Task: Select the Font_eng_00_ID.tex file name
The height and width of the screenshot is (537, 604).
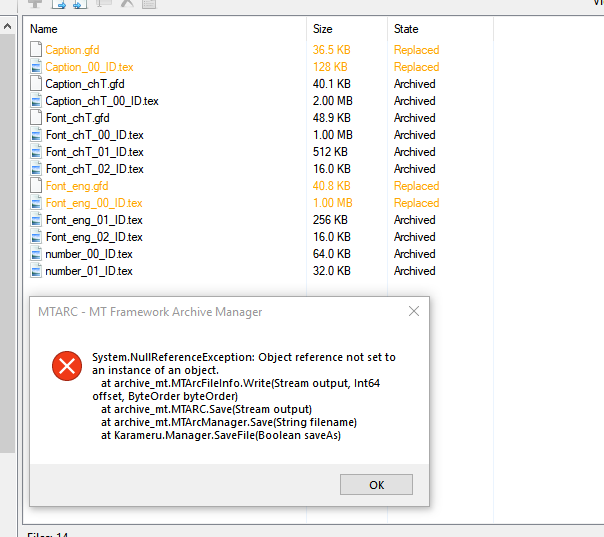Action: (x=94, y=203)
